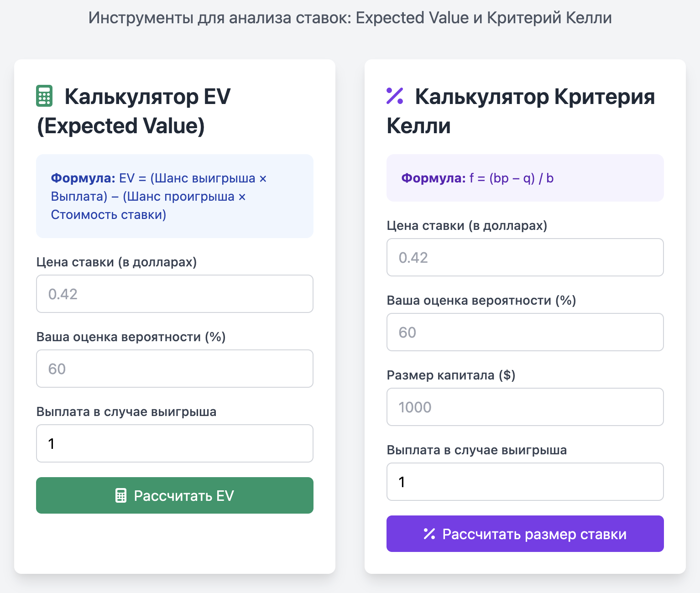Click the 'Размер капитала ($)' input field
The width and height of the screenshot is (700, 593).
(525, 407)
